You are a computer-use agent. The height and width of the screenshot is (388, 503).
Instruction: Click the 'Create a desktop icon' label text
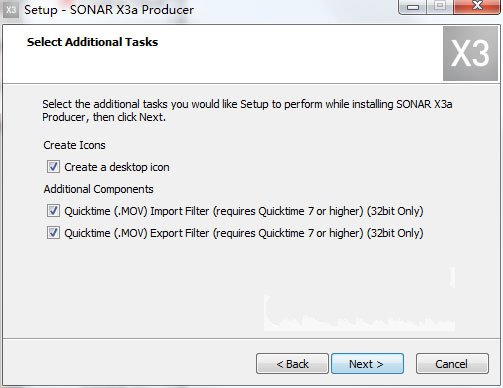coord(117,167)
